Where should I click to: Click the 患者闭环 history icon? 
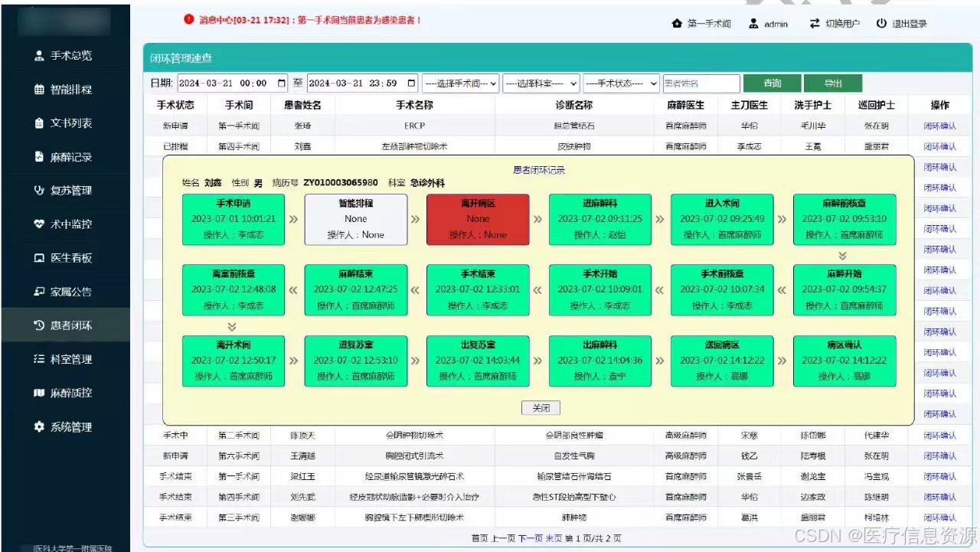pyautogui.click(x=39, y=325)
